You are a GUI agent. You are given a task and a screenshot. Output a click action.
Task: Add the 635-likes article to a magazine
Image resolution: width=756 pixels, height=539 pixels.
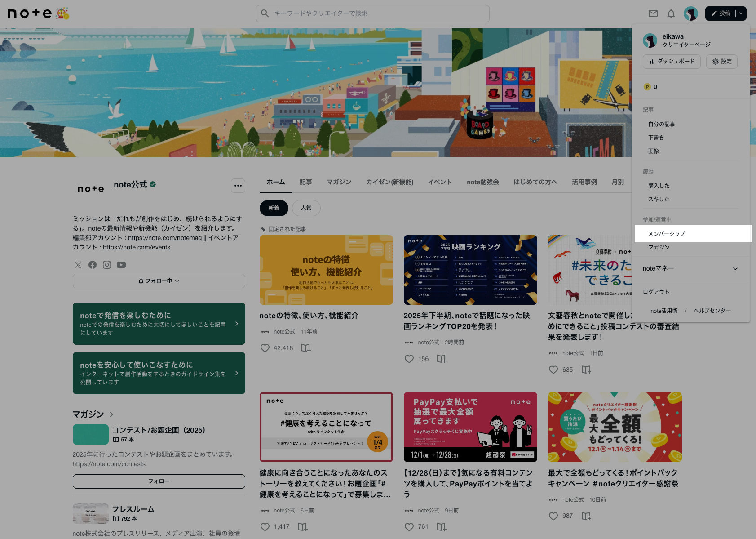[x=586, y=370]
